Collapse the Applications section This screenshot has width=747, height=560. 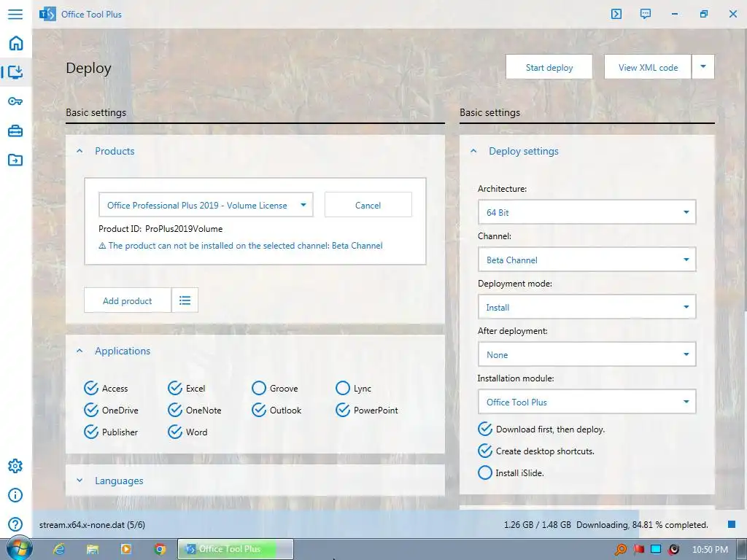pos(80,351)
